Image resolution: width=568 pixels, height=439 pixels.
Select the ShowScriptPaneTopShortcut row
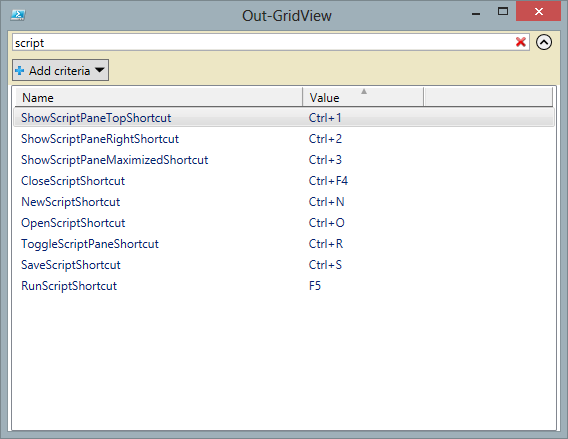pyautogui.click(x=284, y=118)
